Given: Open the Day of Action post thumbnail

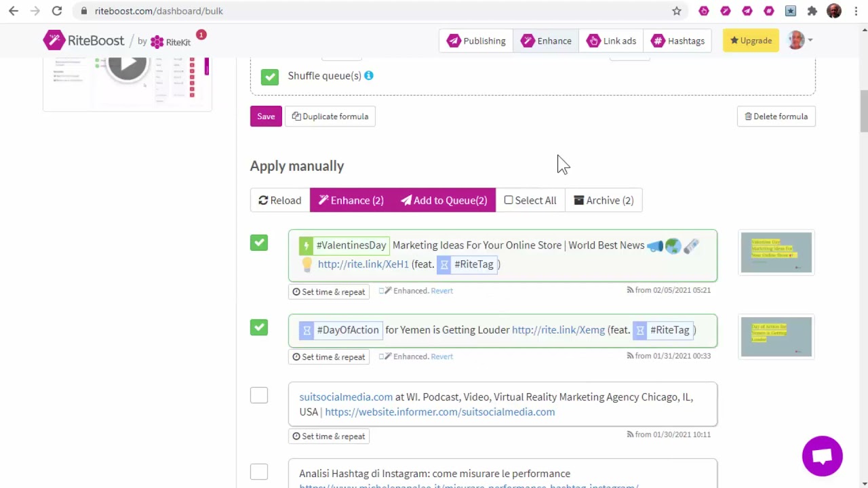Looking at the screenshot, I should (776, 337).
